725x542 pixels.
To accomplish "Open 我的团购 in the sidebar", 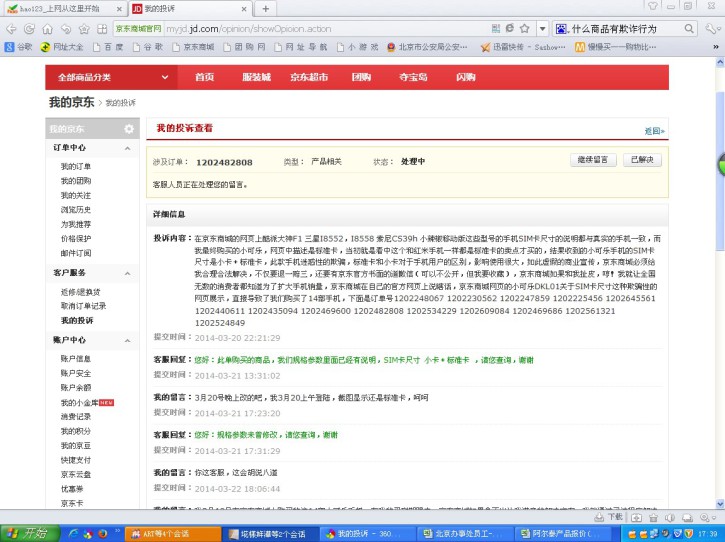I will pos(76,181).
